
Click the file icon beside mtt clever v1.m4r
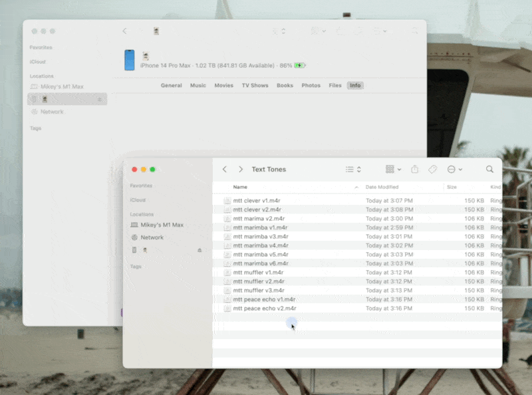[x=227, y=201]
